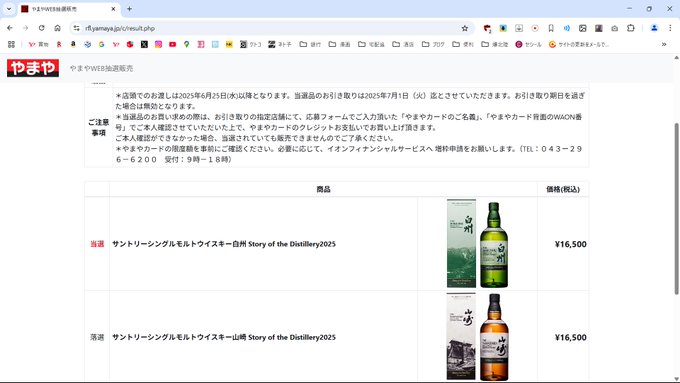Open the Google bookmark
Screen dimensions: 680x383
101,44
